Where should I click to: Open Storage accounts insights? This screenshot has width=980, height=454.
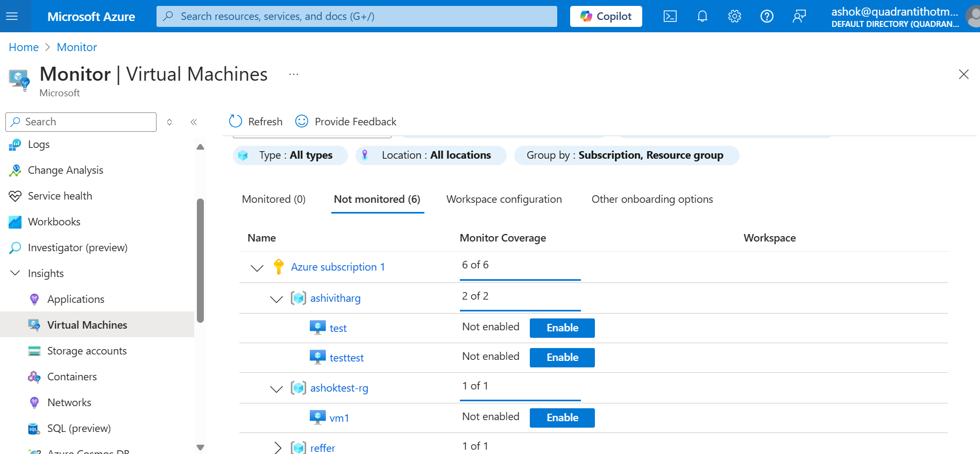pos(87,351)
